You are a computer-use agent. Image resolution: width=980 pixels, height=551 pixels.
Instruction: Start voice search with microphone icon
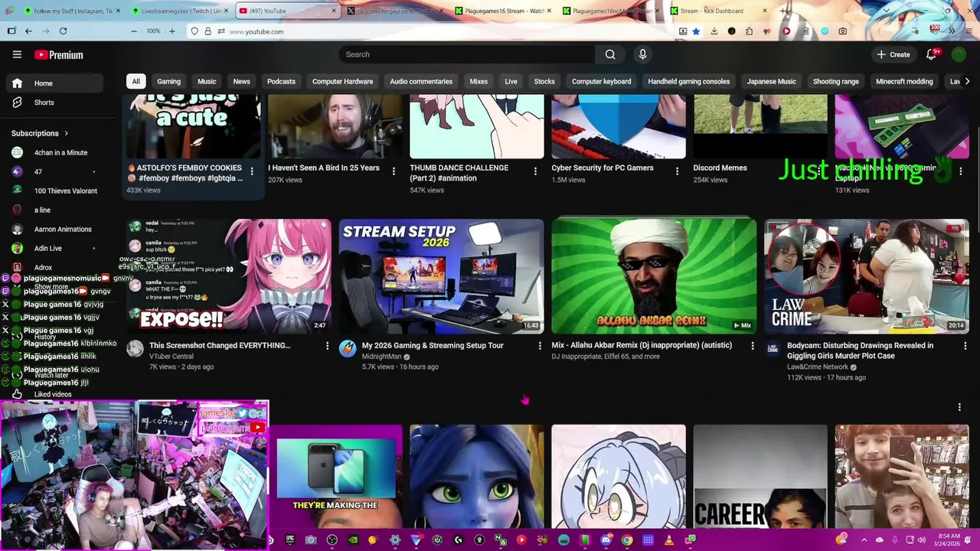tap(642, 54)
